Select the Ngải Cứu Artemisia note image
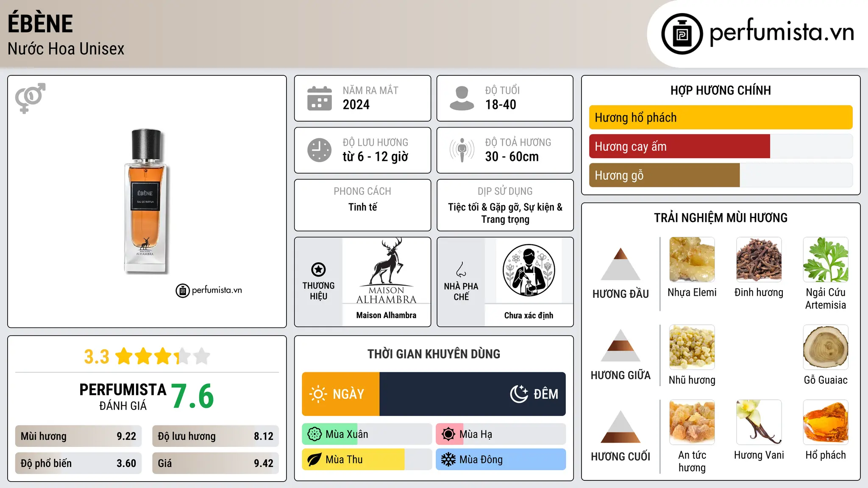Screen dimensions: 868x488 pos(826,260)
